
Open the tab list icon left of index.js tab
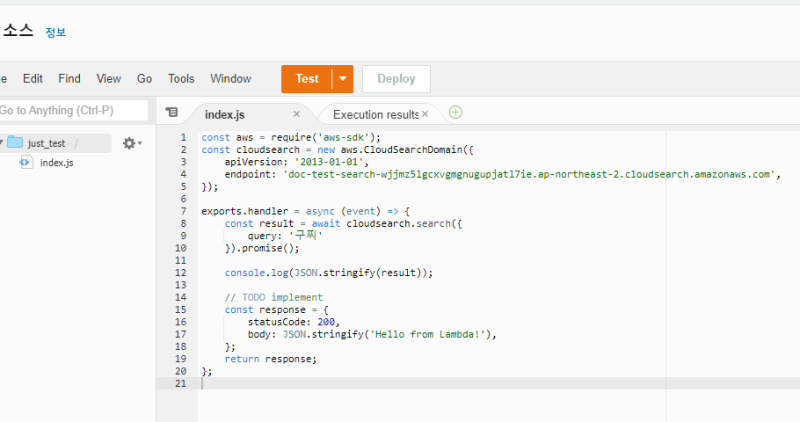(x=171, y=113)
